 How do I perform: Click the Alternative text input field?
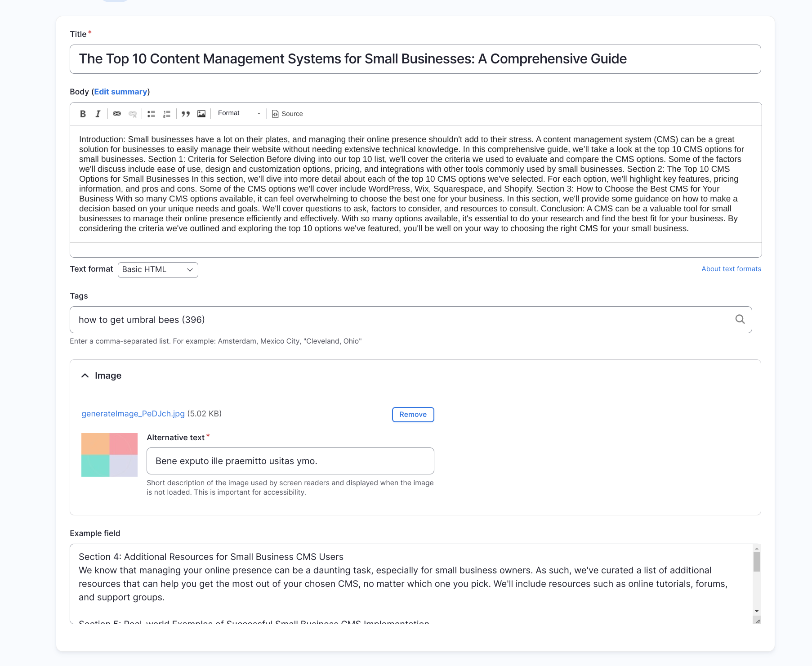coord(290,461)
